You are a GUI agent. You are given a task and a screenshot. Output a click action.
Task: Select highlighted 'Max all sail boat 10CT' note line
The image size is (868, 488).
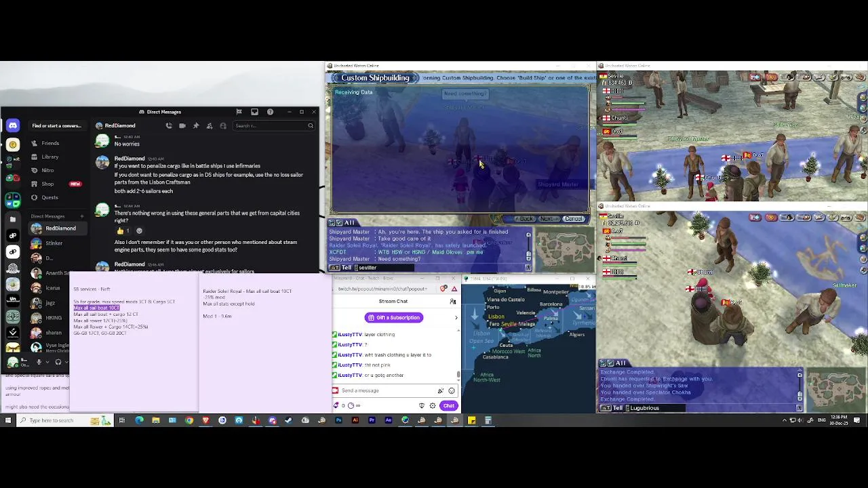coord(96,308)
